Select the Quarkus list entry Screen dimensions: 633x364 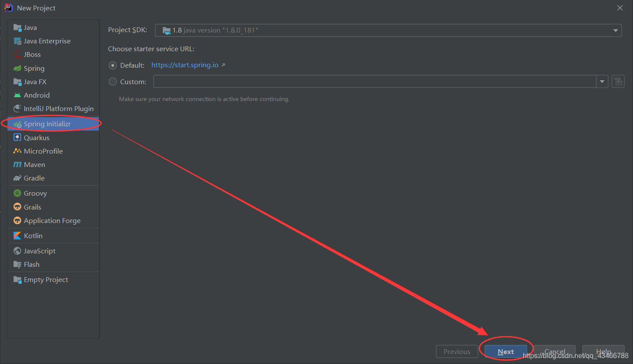click(x=53, y=138)
